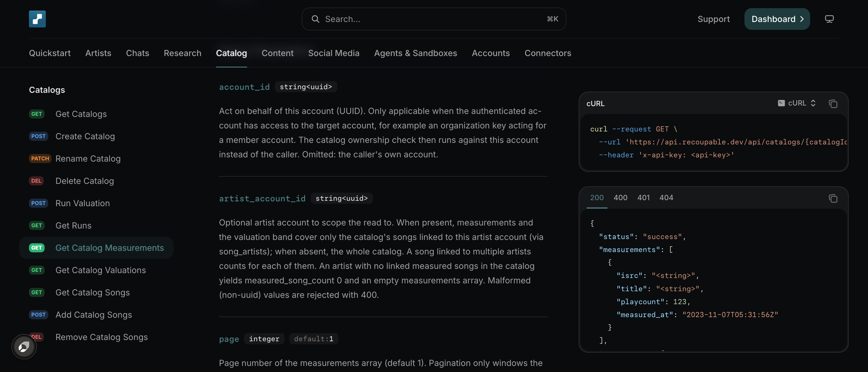This screenshot has height=372, width=868.
Task: Click string<uuid> badge beside account_id
Action: point(306,87)
